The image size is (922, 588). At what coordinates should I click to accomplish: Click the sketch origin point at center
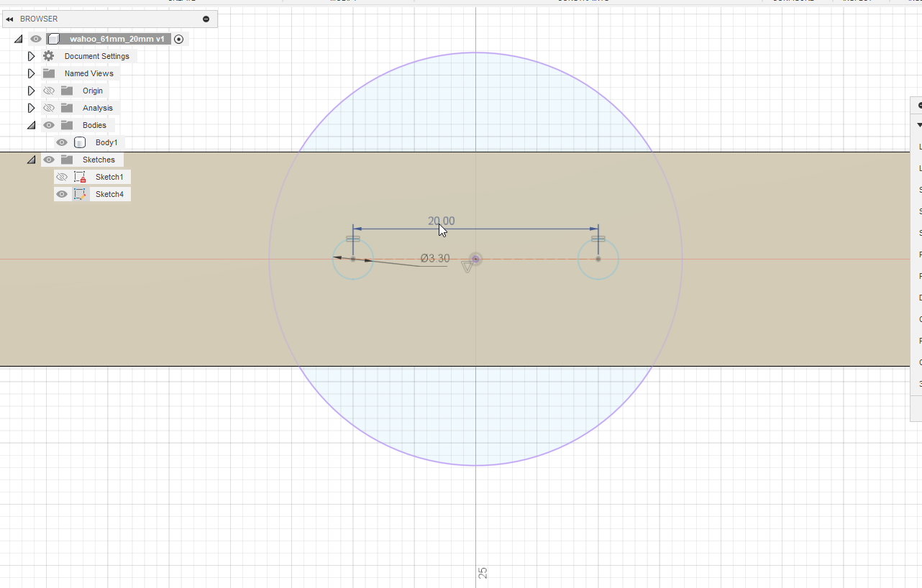pos(475,259)
